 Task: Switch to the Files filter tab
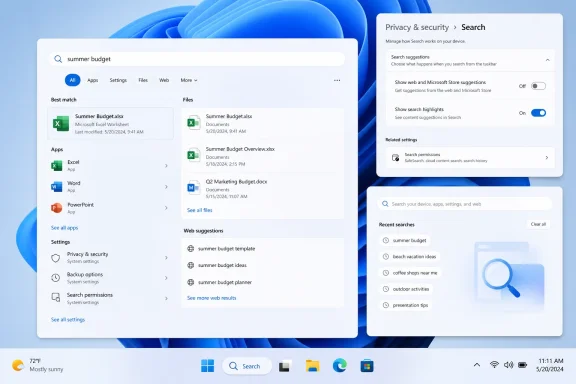click(x=143, y=80)
